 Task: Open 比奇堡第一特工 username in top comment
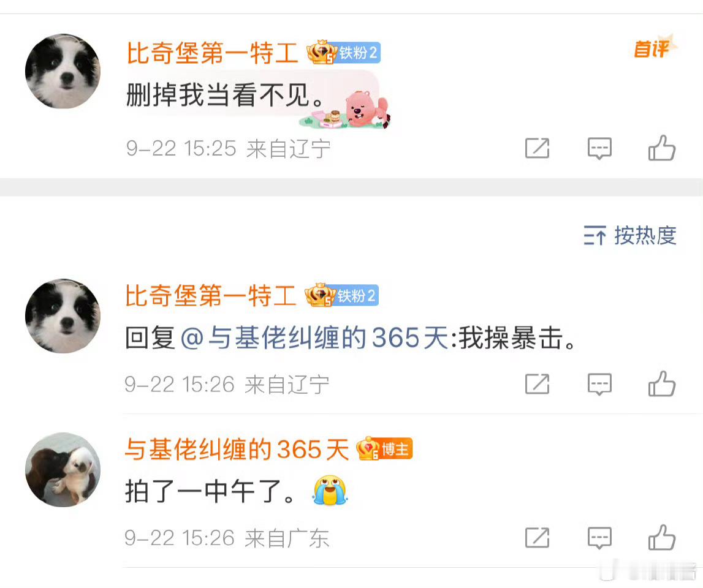pos(212,53)
